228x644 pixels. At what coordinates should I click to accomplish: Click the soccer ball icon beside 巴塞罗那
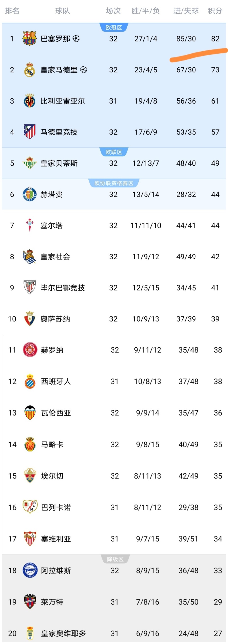(x=76, y=38)
